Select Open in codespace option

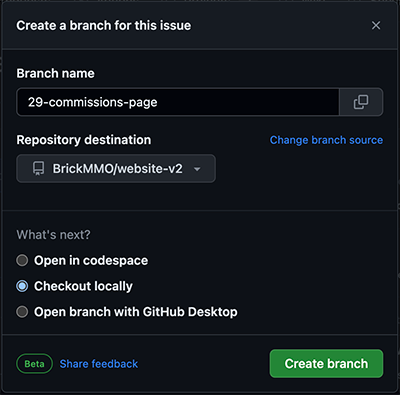point(22,260)
